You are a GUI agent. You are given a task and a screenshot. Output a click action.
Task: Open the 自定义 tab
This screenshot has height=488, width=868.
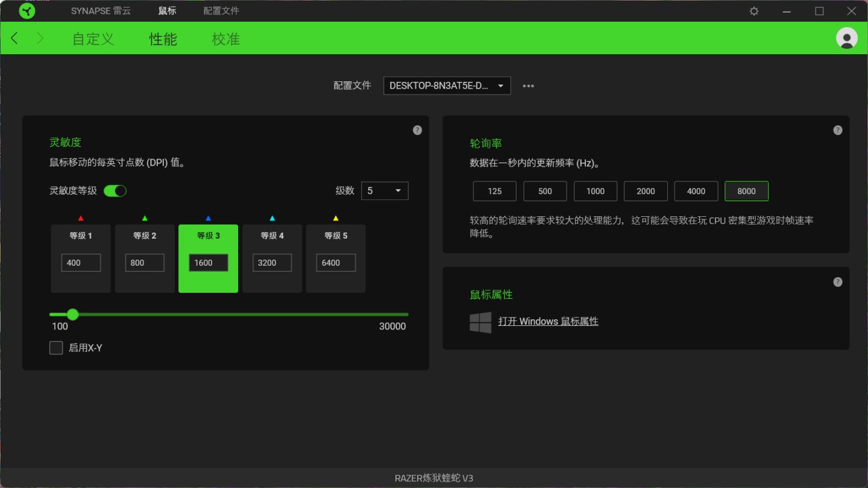(x=93, y=39)
